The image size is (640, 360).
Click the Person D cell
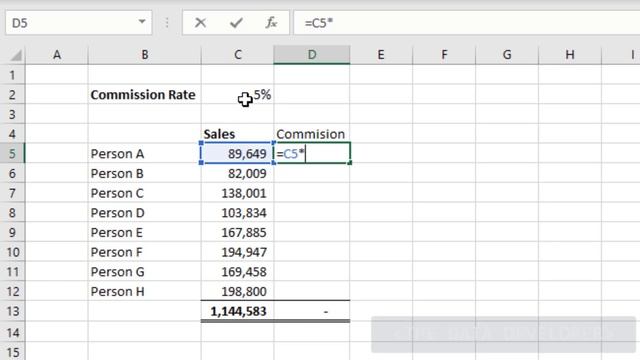point(144,213)
